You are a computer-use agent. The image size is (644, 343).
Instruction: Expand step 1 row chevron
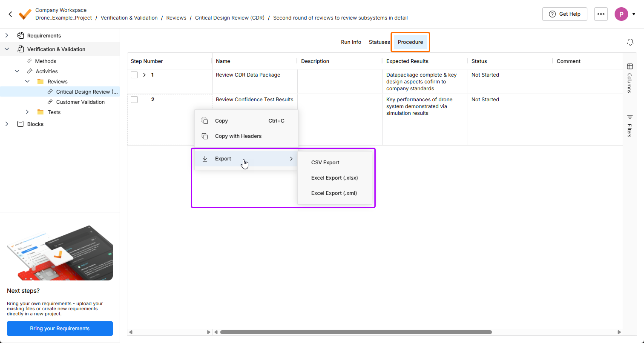click(x=144, y=75)
